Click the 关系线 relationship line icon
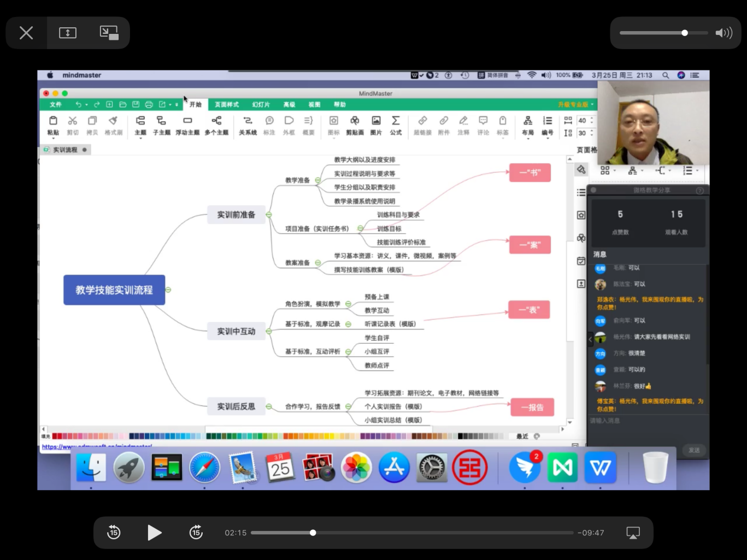This screenshot has width=747, height=560. (x=248, y=125)
